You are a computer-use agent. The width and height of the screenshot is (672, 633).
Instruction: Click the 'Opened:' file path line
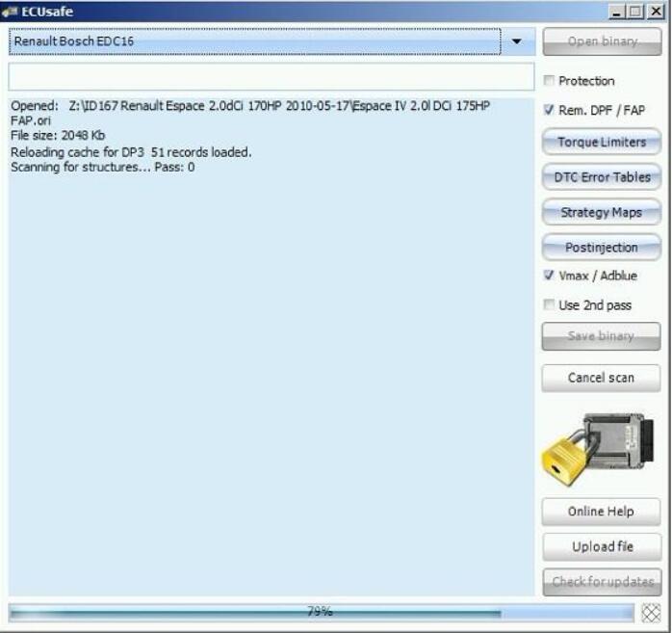coord(250,114)
